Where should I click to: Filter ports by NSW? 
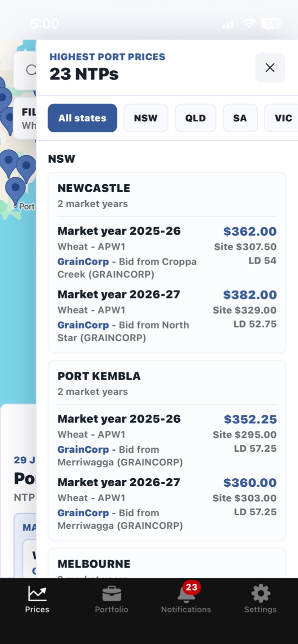146,118
